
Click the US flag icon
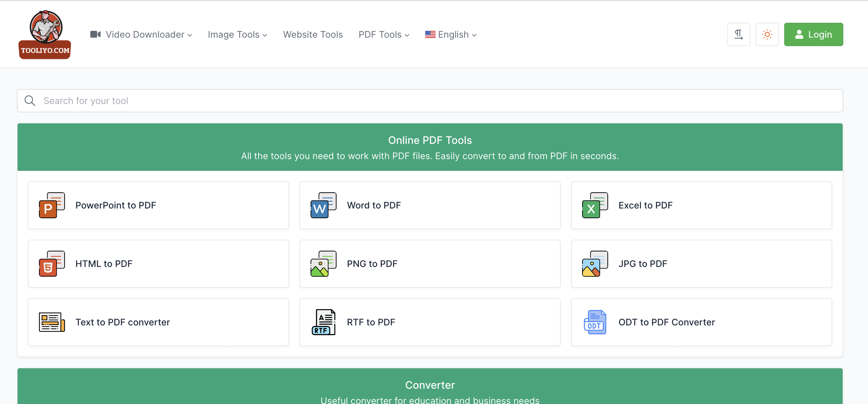(x=430, y=34)
